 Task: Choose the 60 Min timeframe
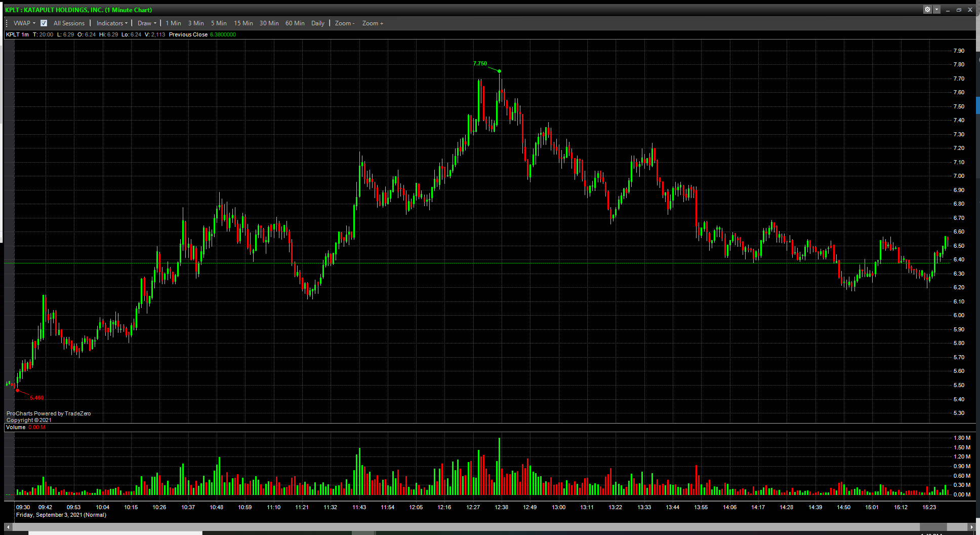(x=295, y=23)
